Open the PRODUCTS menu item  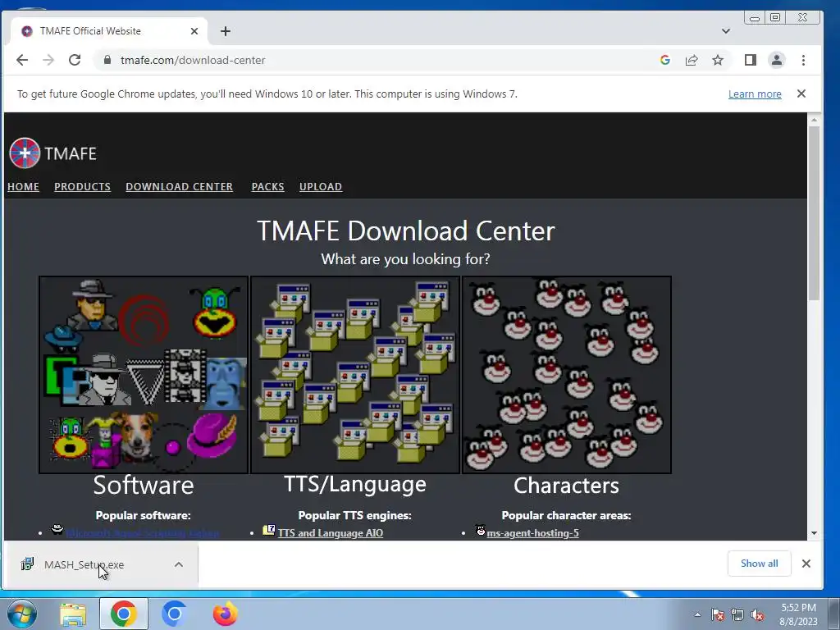pyautogui.click(x=82, y=186)
